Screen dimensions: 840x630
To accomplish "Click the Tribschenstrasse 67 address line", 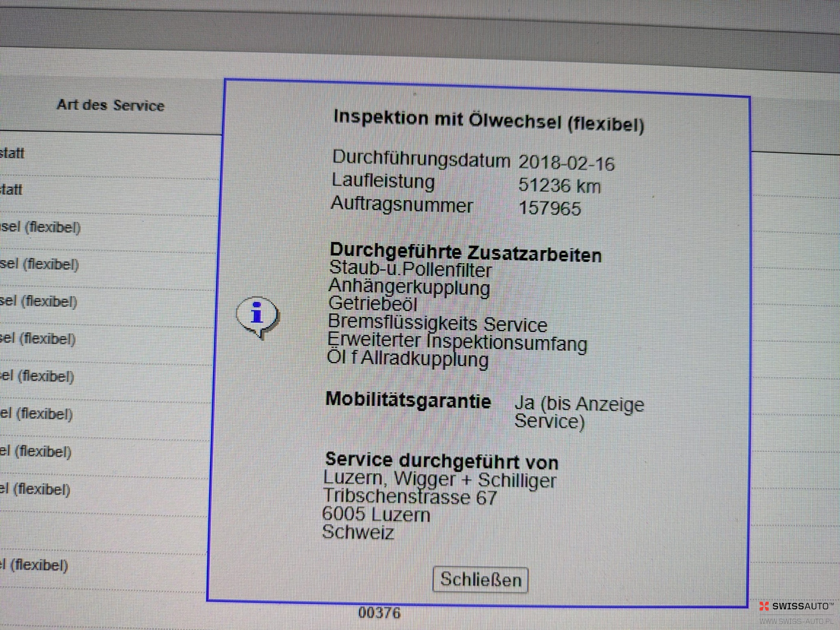I will [x=410, y=497].
